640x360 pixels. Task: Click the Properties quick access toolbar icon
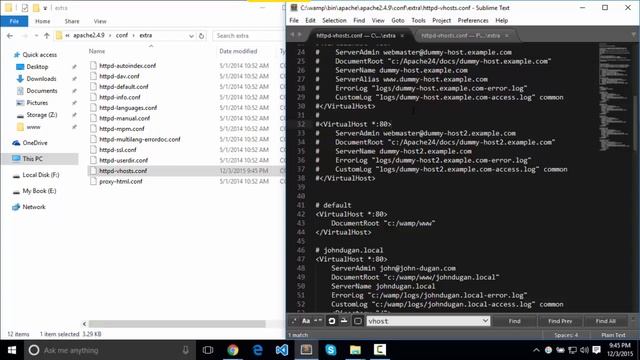point(25,8)
